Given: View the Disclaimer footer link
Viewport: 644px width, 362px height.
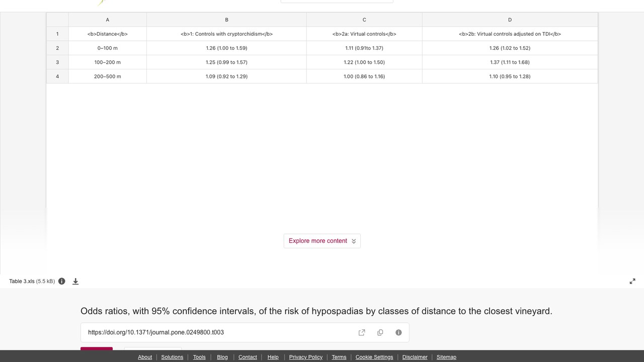Looking at the screenshot, I should (415, 357).
